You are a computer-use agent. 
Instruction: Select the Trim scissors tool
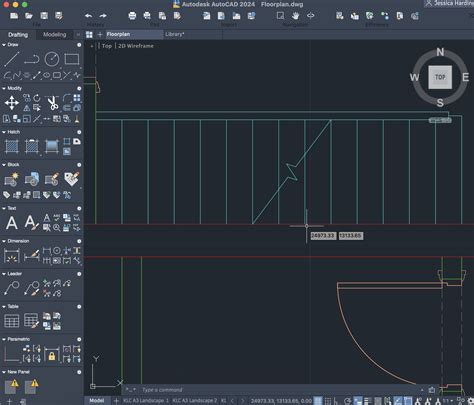pyautogui.click(x=53, y=103)
